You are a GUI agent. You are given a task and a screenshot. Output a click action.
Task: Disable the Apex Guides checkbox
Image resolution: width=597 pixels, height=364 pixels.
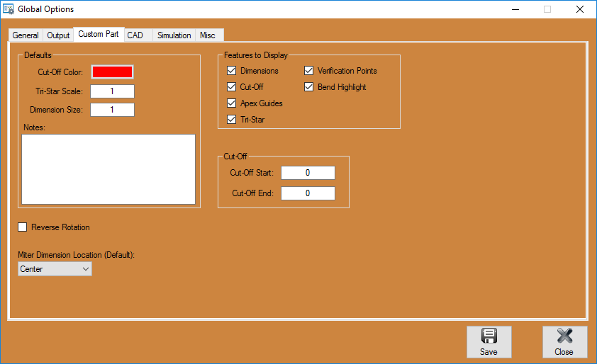(231, 103)
